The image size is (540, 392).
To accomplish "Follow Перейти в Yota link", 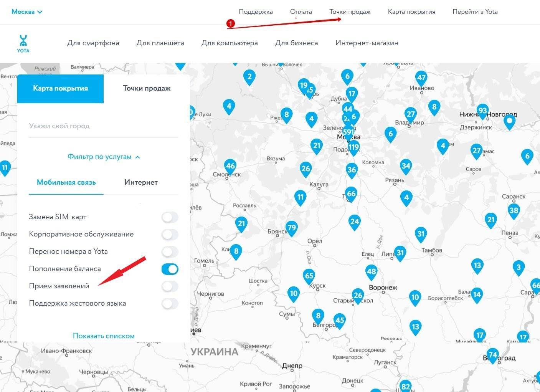I will click(x=475, y=12).
